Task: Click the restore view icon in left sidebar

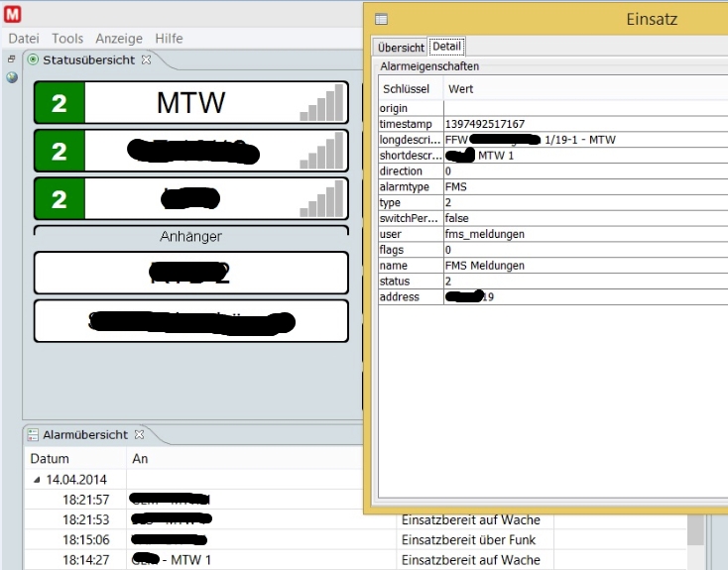Action: [x=12, y=58]
